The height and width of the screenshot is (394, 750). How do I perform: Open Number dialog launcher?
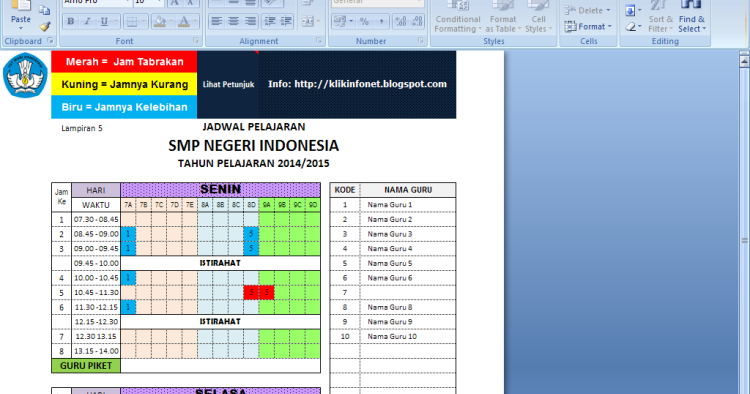[421, 41]
